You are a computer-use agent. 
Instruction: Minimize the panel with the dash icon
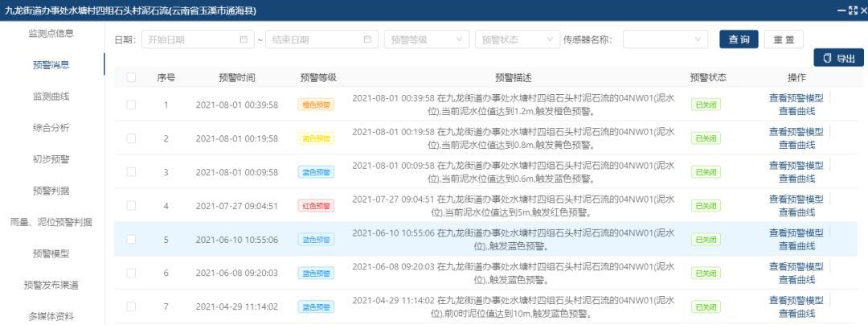tap(841, 10)
